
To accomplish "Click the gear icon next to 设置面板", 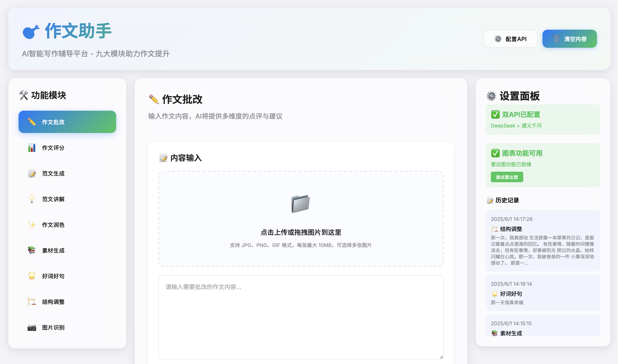I will [491, 96].
